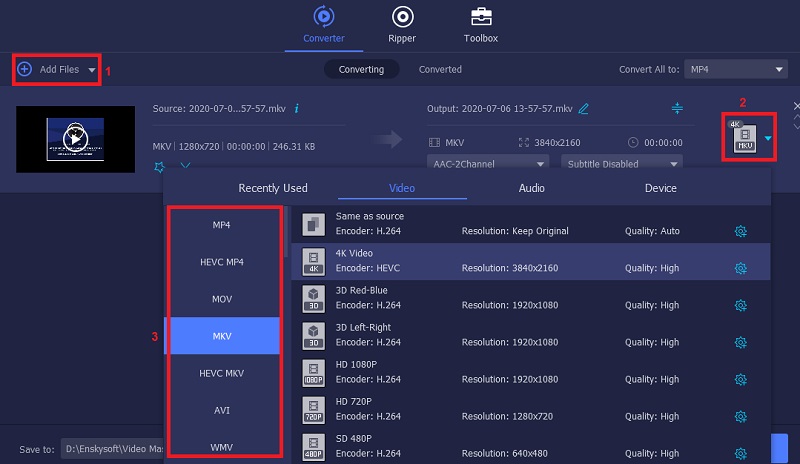Click the Add Files plus icon

pos(24,69)
